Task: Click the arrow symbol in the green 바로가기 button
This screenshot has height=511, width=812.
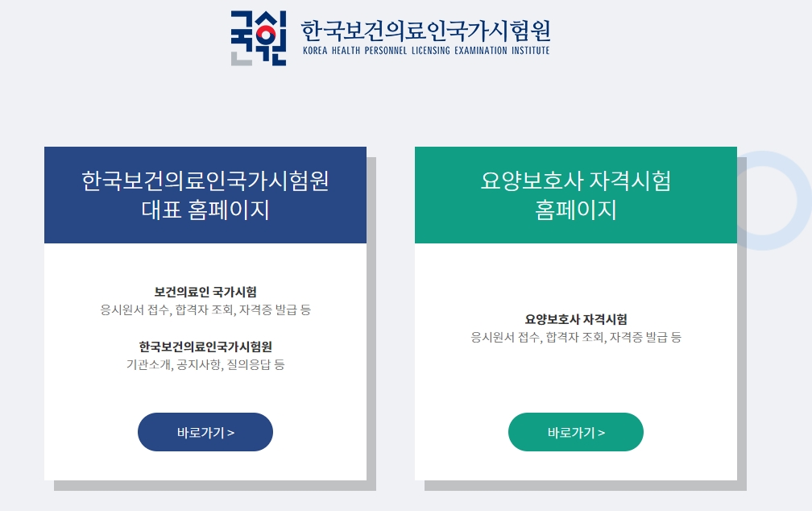Action: tap(602, 432)
